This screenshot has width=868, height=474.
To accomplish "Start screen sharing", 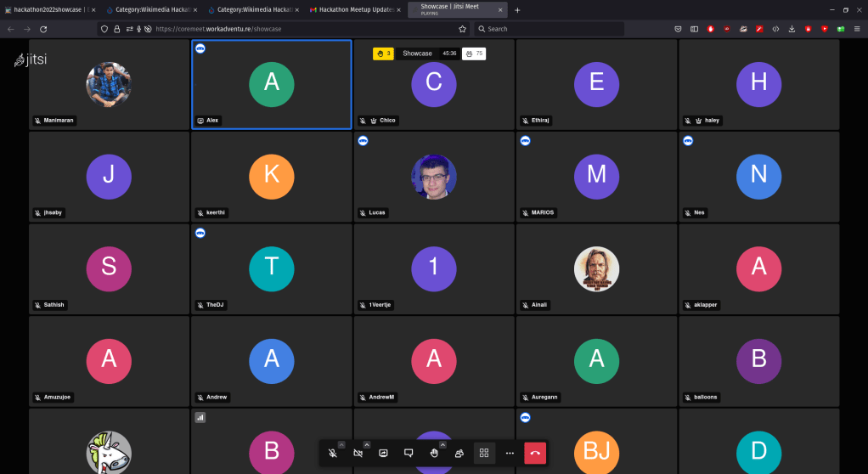I will (x=383, y=454).
